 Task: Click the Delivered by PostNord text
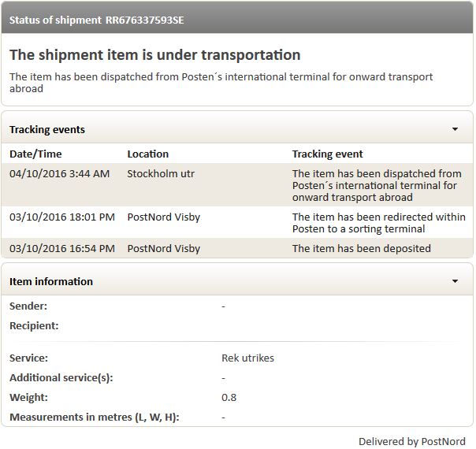[x=411, y=441]
